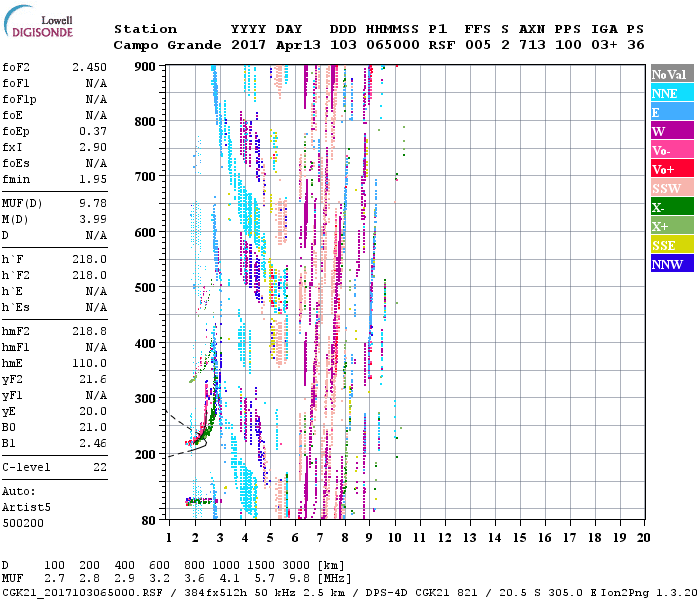Click the NNE cyan legend swatch
This screenshot has height=600, width=700.
tap(671, 93)
